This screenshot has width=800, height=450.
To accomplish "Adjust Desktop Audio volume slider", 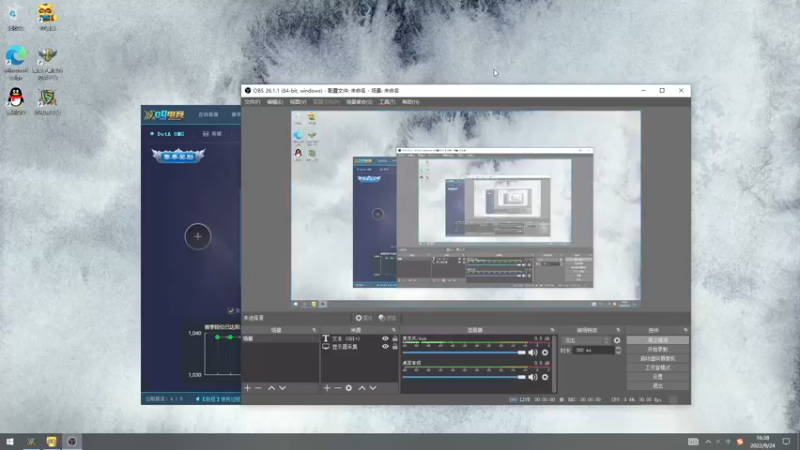I will [464, 377].
